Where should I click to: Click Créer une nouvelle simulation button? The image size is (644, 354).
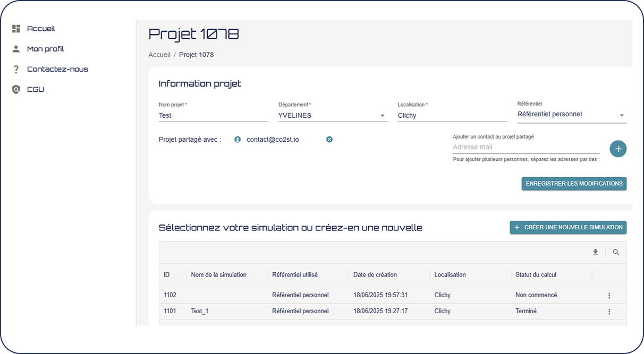click(568, 227)
